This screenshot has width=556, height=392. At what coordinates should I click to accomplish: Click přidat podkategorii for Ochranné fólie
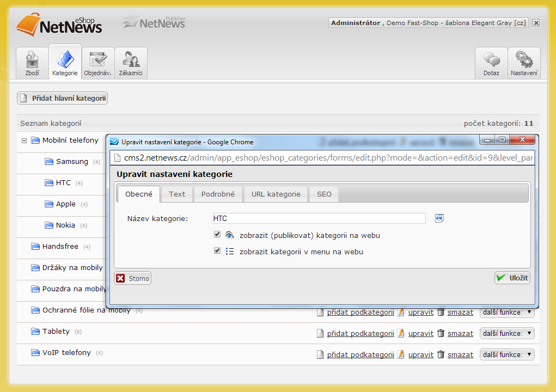361,313
